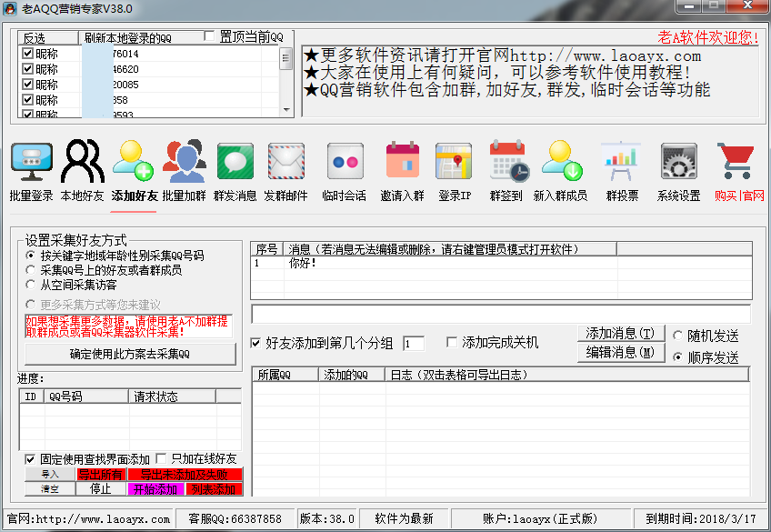Click the red 列表添加 button
Viewport: 771px width, 532px height.
pos(214,489)
